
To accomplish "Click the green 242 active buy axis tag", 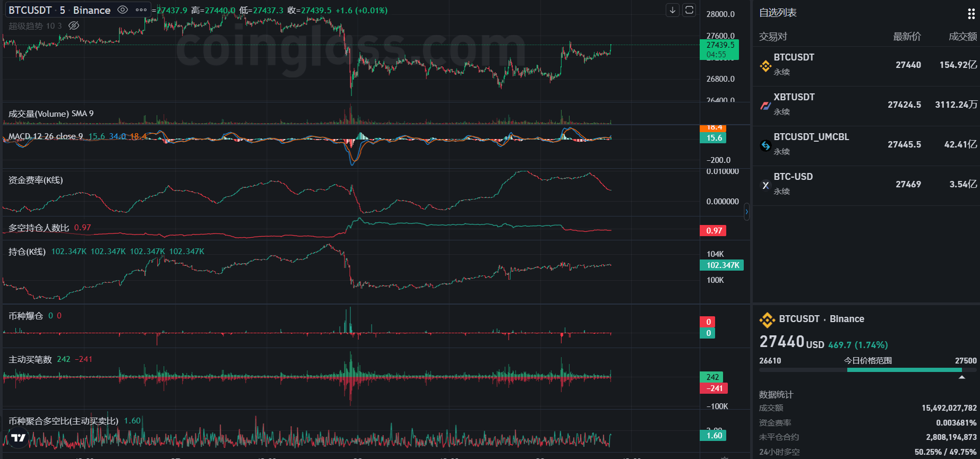I will pyautogui.click(x=712, y=377).
